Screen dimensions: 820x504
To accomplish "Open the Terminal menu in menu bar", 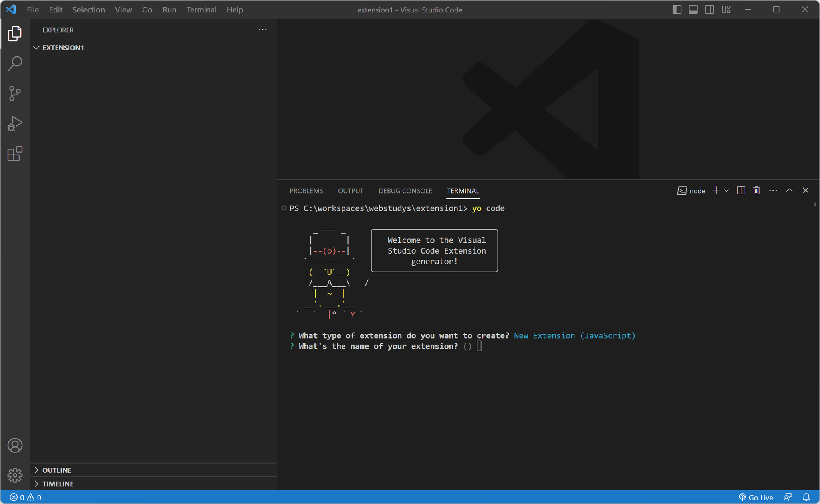I will click(x=201, y=10).
